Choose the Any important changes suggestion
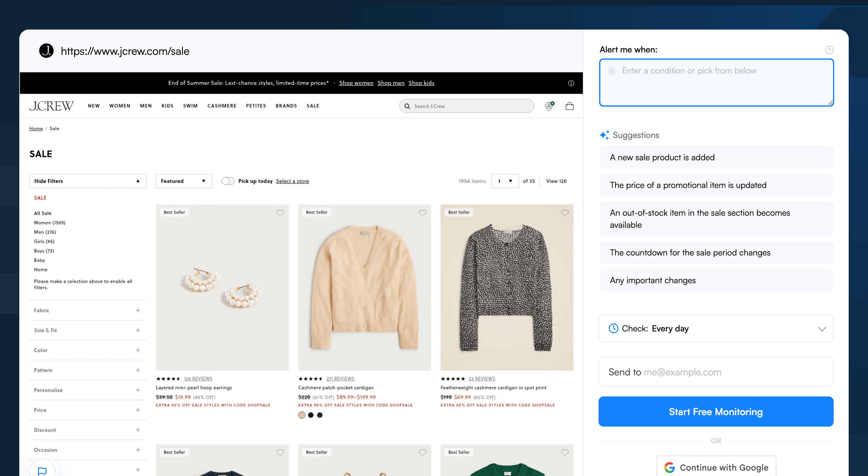Screen dimensions: 868x476 coord(716,280)
